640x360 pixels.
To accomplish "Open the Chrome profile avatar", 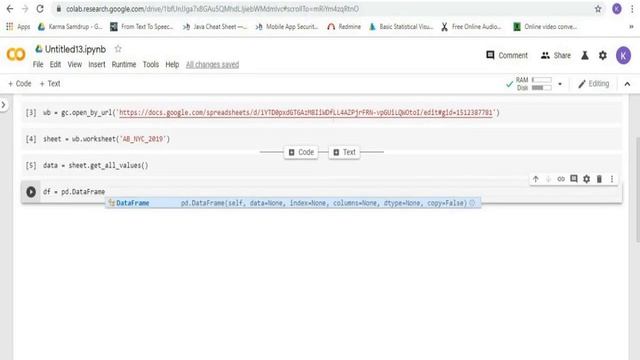I will tap(617, 9).
